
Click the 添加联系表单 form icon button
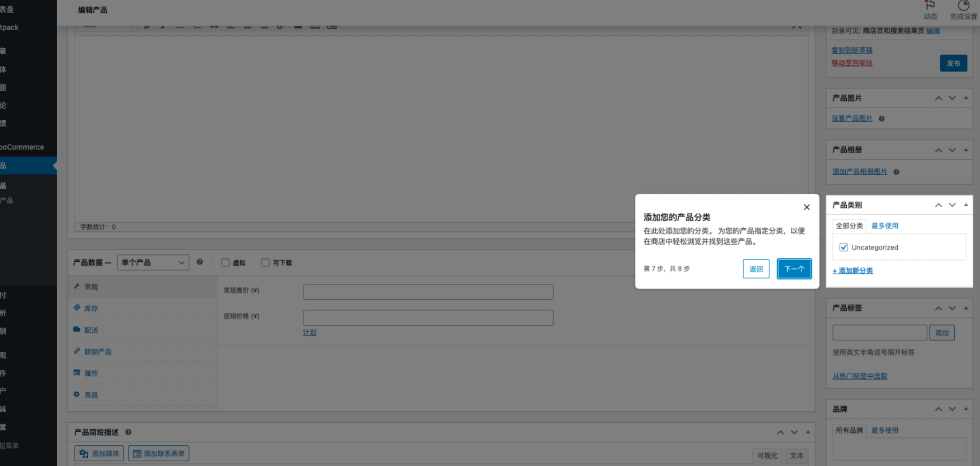(159, 453)
